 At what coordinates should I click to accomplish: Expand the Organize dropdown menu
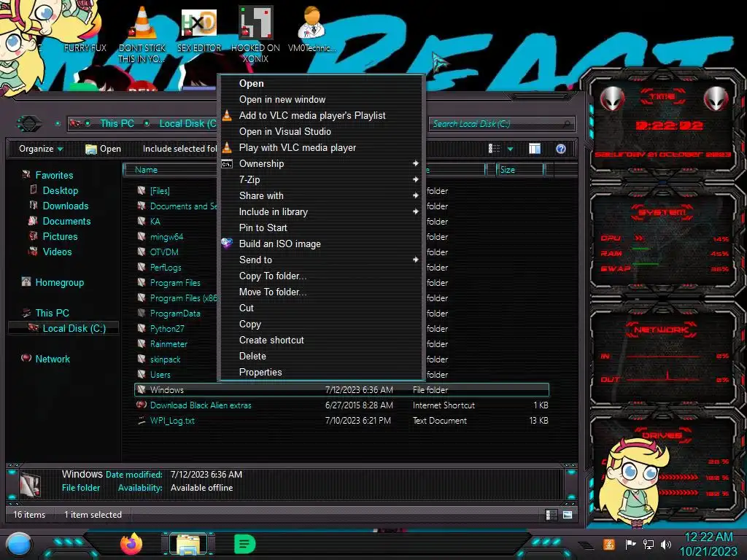coord(41,149)
